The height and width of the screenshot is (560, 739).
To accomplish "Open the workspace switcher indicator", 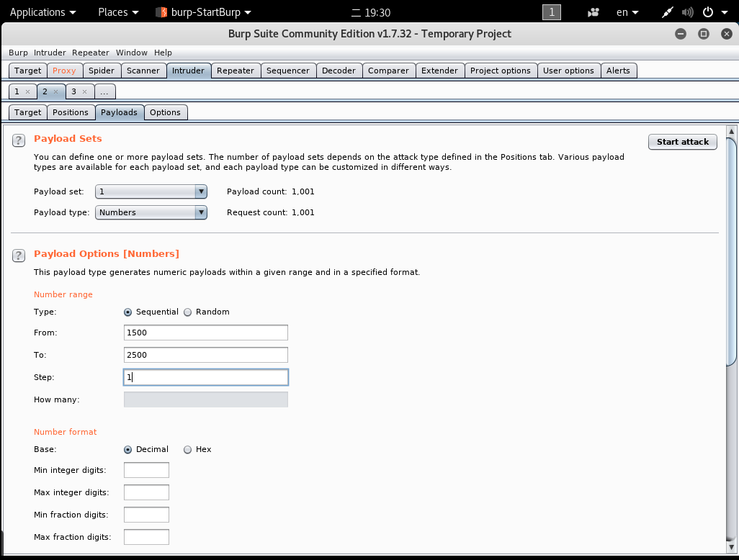I will (x=552, y=12).
